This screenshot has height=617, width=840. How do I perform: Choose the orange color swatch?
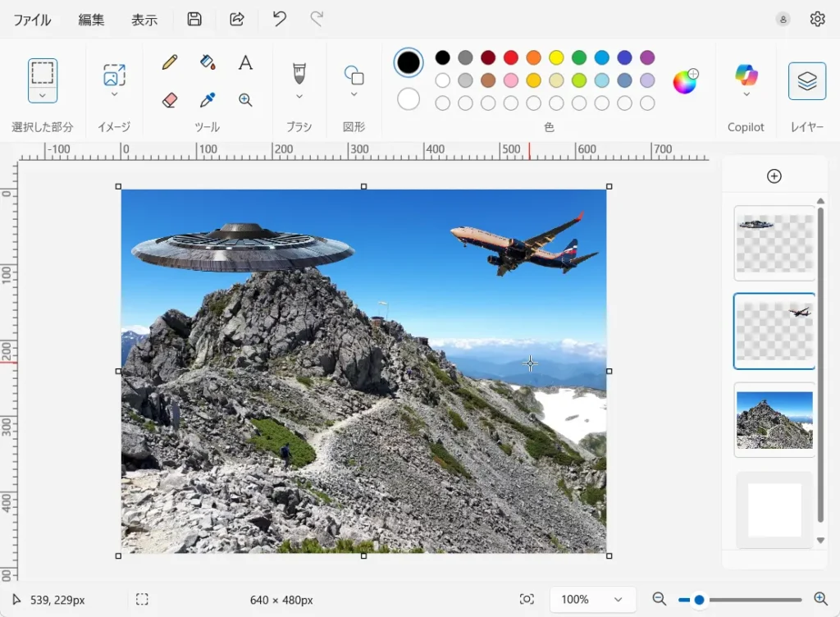coord(533,57)
